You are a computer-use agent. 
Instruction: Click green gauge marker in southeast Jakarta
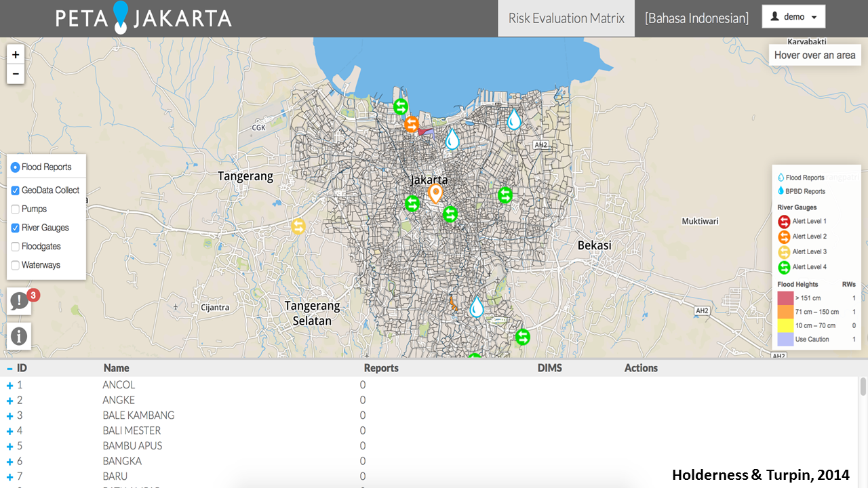point(522,337)
